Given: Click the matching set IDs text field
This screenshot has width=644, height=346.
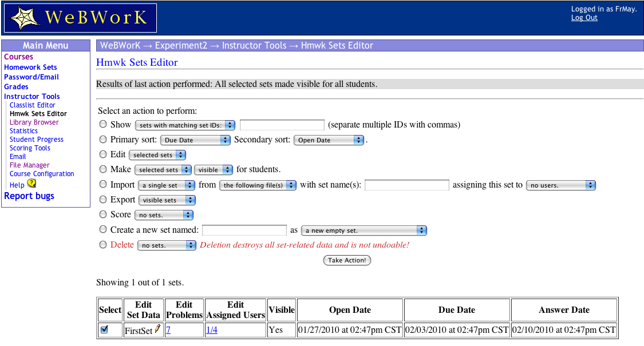Looking at the screenshot, I should [x=282, y=125].
